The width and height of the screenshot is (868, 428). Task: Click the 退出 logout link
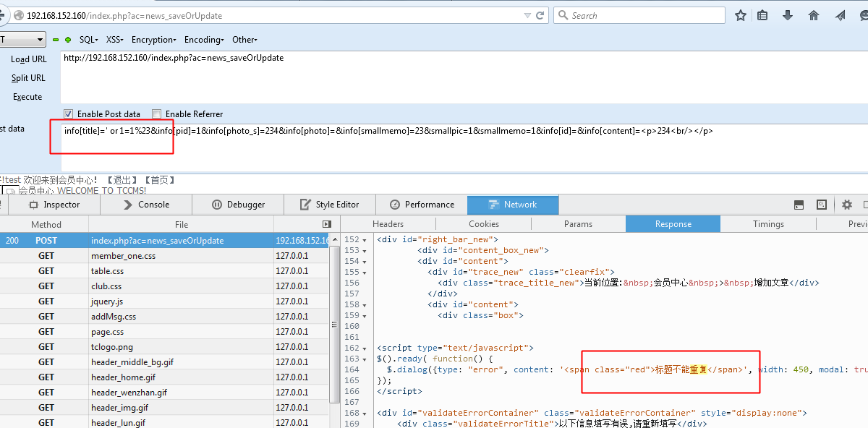(122, 180)
